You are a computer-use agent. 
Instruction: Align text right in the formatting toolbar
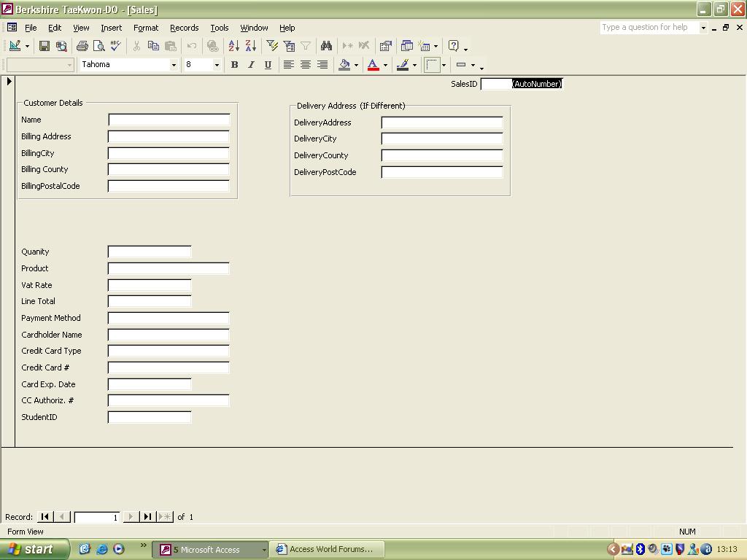coord(322,65)
